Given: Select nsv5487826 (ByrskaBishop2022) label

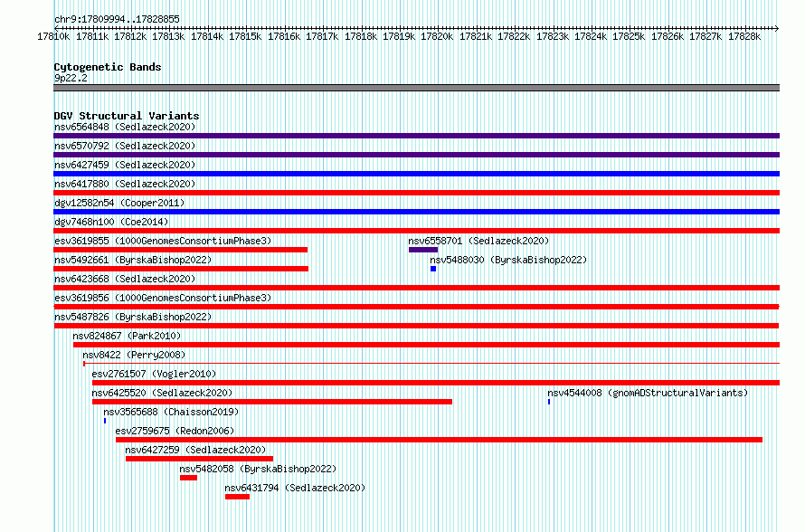Looking at the screenshot, I should pyautogui.click(x=133, y=317).
